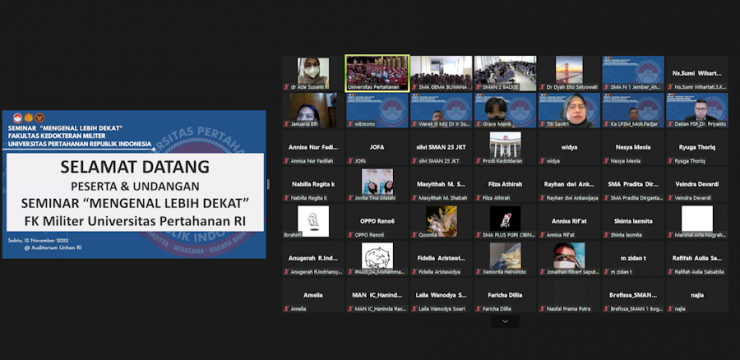Click name label 'Rayhan dwi Antawijaya'
The image size is (740, 360).
coord(572,198)
